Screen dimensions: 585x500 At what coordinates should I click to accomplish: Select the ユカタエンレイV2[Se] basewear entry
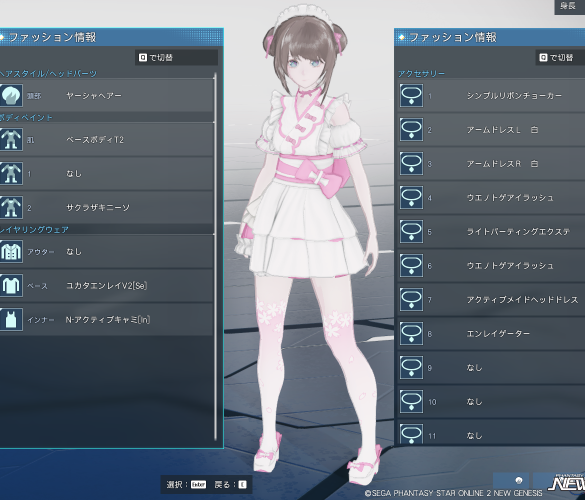[106, 286]
